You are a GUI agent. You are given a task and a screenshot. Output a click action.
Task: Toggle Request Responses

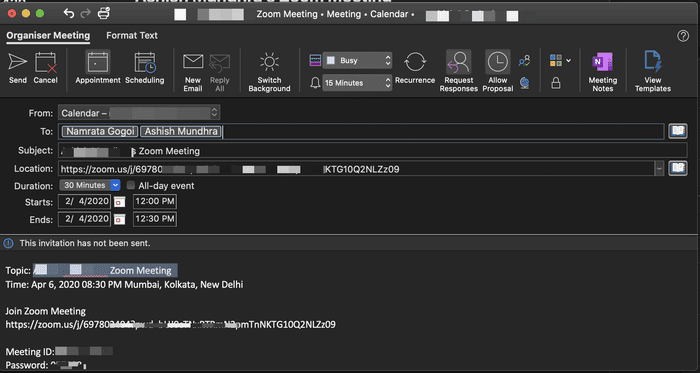pos(458,71)
